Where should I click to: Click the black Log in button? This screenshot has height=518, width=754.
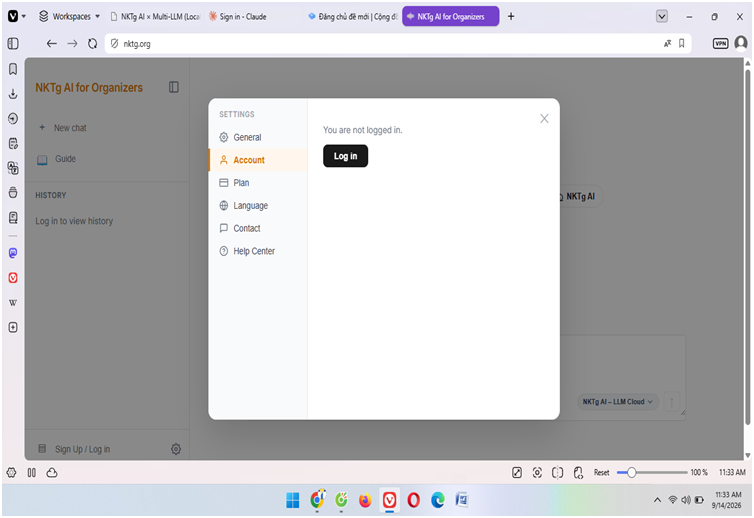(345, 156)
